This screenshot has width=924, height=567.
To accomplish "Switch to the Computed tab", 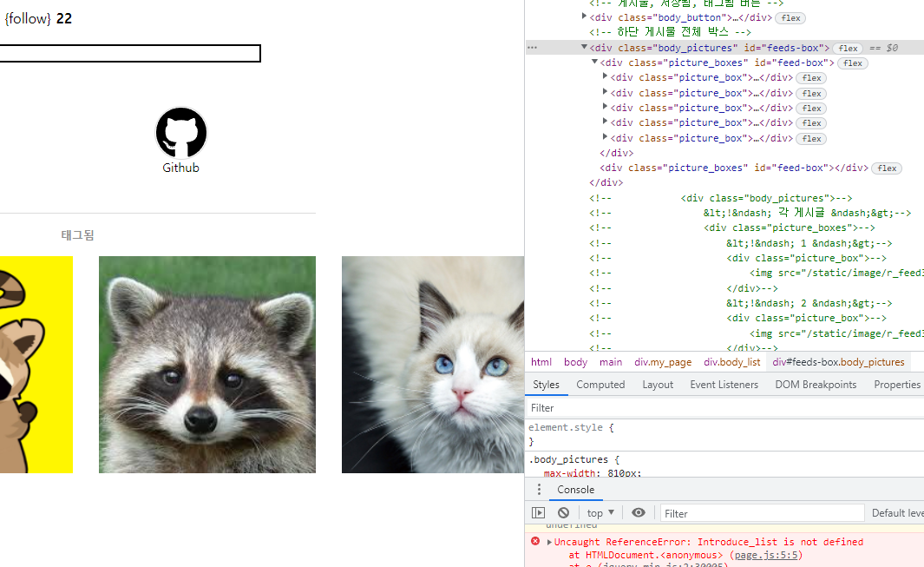I will [x=600, y=385].
